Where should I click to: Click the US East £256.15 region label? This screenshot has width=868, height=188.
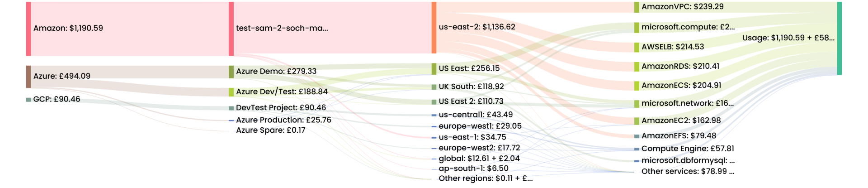click(x=469, y=68)
